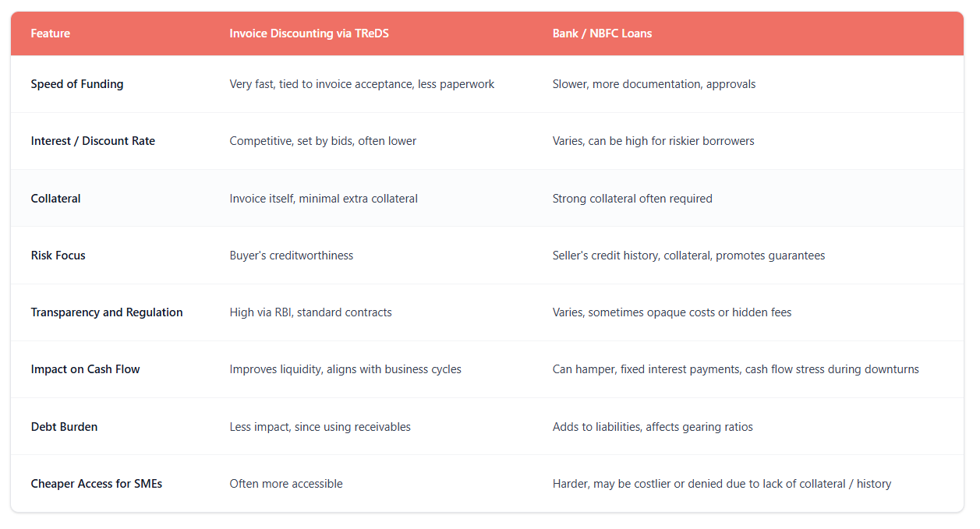Select Transparency and Regulation row label
The width and height of the screenshot is (980, 529).
coord(107,312)
